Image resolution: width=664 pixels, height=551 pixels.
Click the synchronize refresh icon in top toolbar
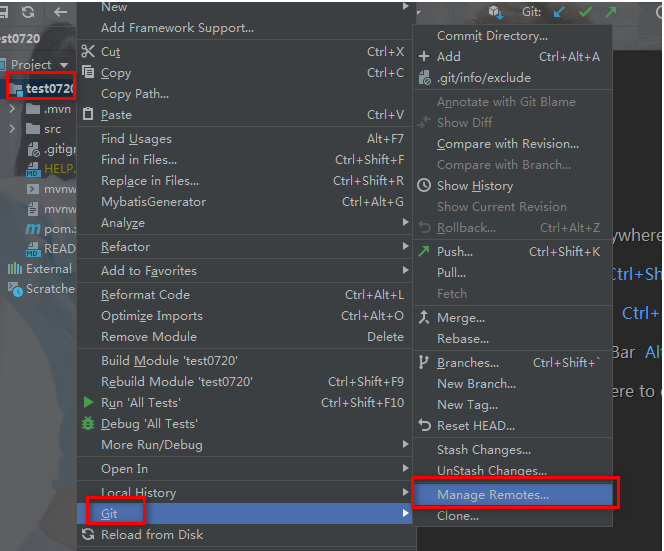pos(27,12)
